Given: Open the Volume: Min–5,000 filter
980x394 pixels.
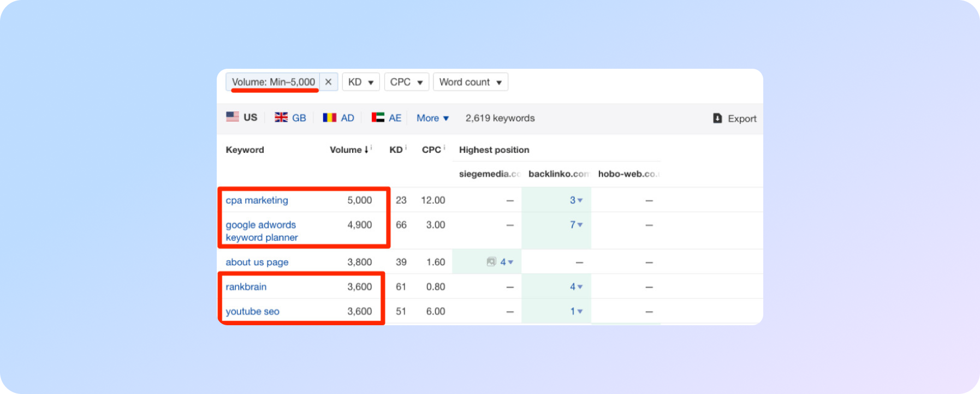Looking at the screenshot, I should point(273,82).
